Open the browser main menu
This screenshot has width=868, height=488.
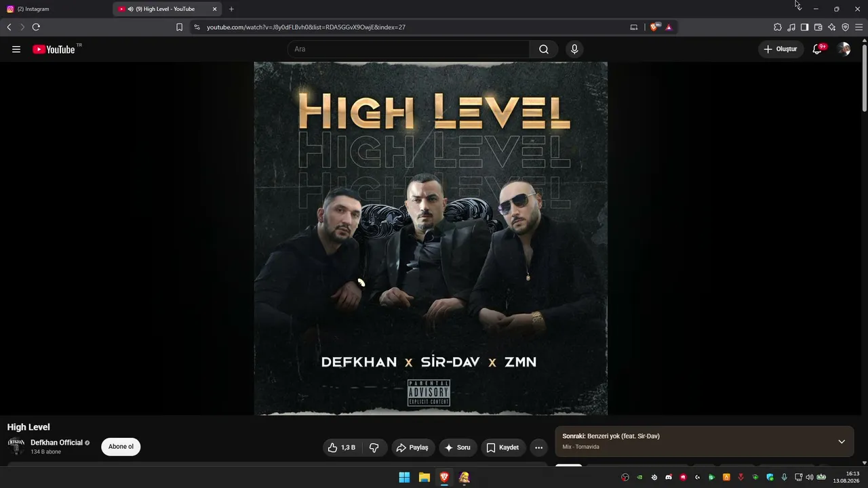[x=859, y=27]
